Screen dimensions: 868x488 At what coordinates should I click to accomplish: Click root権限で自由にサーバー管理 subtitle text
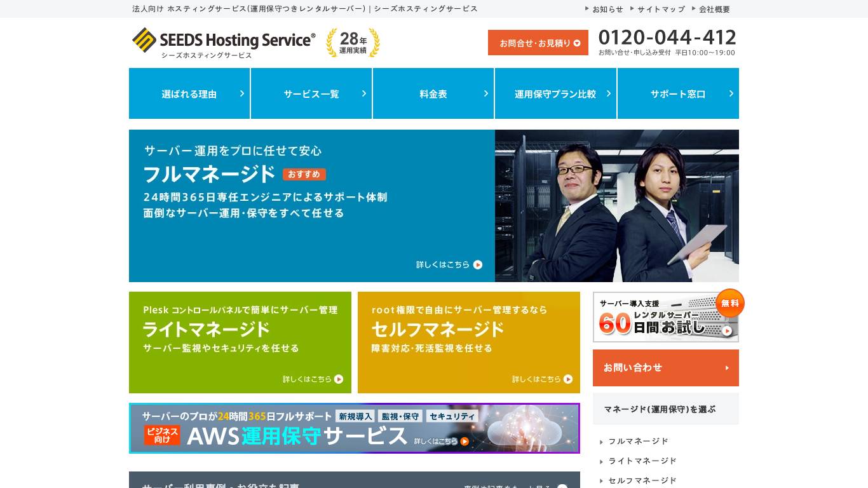click(459, 310)
